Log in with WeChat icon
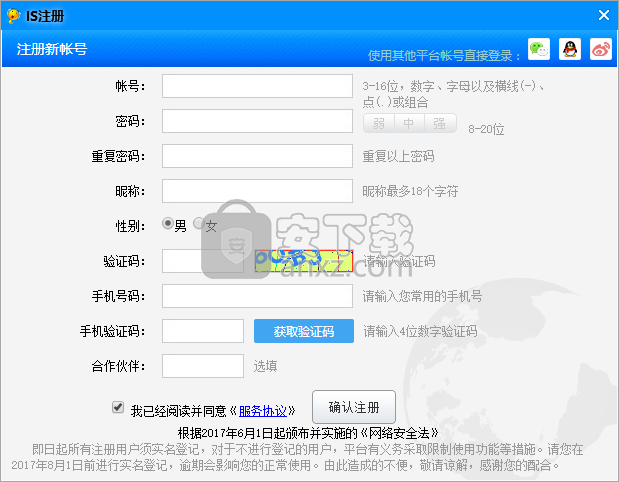 coord(539,49)
